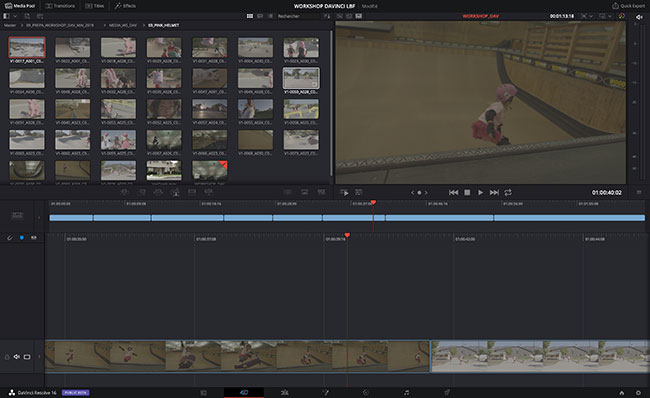Click the cut transition icon

tap(287, 192)
